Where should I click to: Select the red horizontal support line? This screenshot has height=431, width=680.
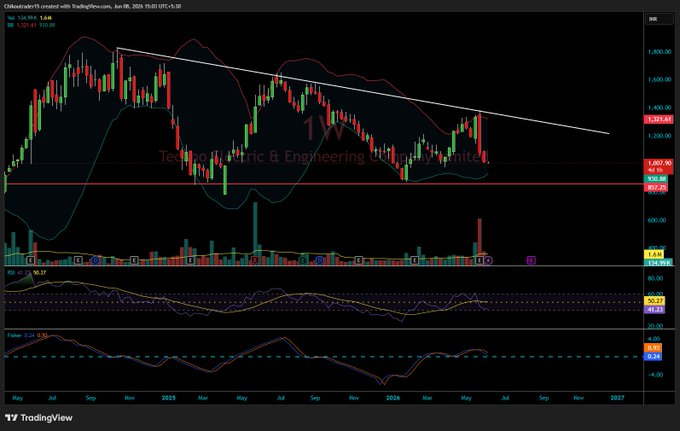tap(323, 184)
